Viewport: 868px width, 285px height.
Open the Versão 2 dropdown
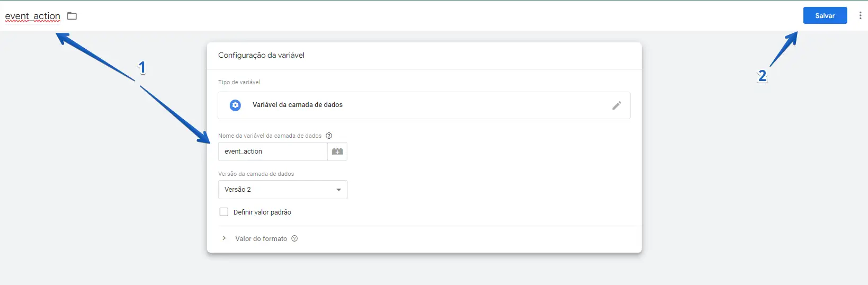[283, 190]
